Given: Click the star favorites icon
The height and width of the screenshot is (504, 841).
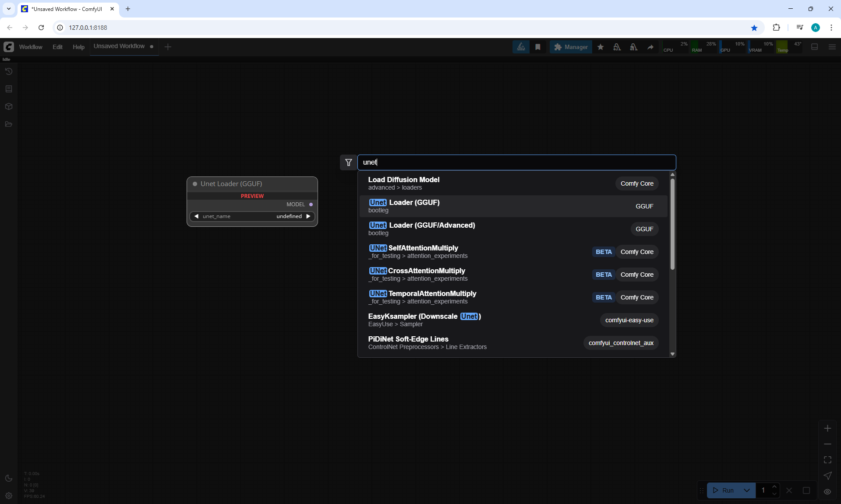Looking at the screenshot, I should click(601, 47).
